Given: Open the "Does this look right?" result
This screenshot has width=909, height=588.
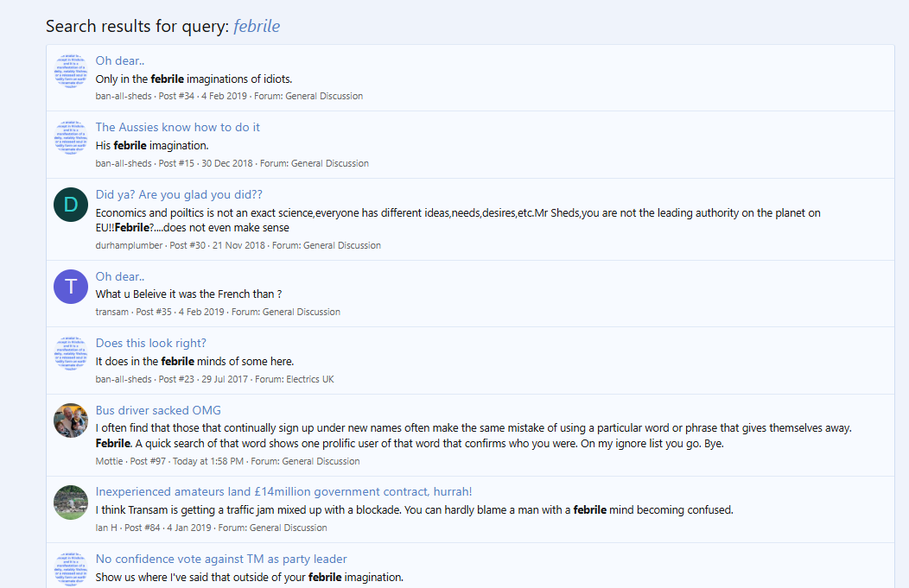Looking at the screenshot, I should tap(151, 343).
